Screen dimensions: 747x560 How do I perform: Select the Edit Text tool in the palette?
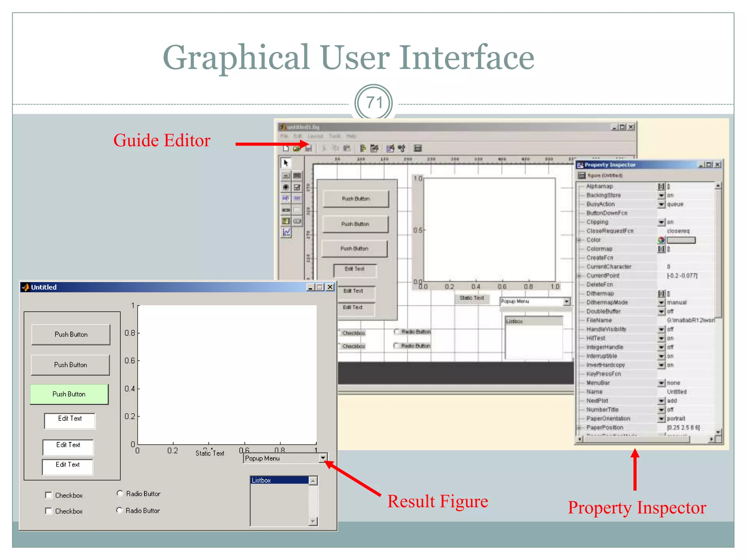[x=286, y=198]
